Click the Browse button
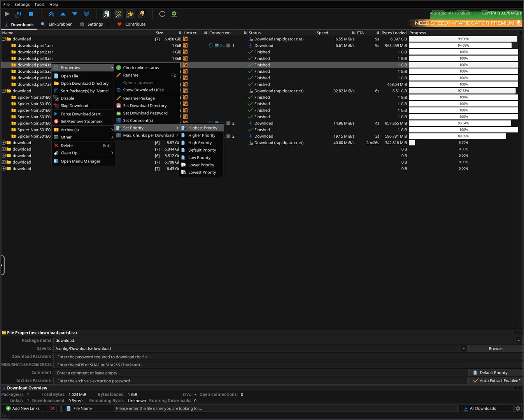Image resolution: width=524 pixels, height=420 pixels. click(495, 348)
